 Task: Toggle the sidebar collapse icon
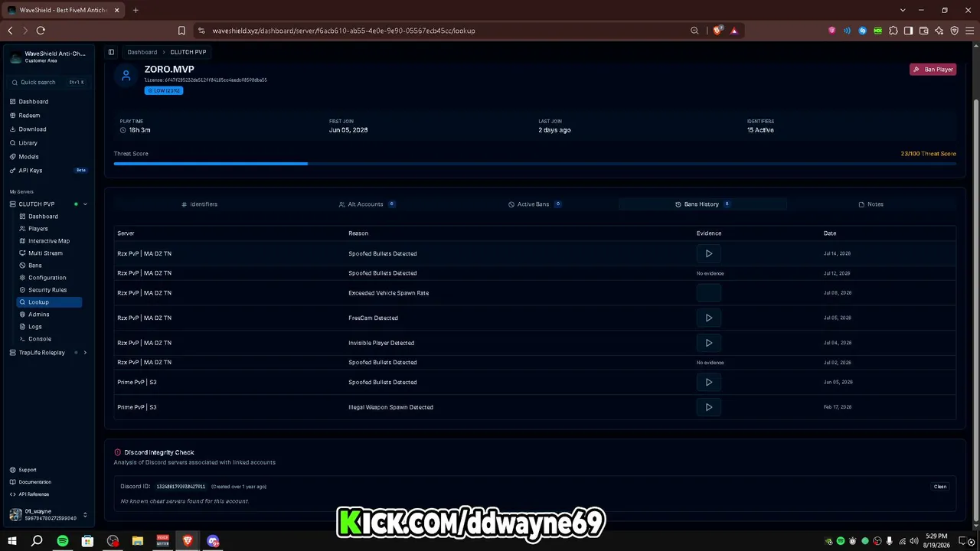pyautogui.click(x=111, y=52)
